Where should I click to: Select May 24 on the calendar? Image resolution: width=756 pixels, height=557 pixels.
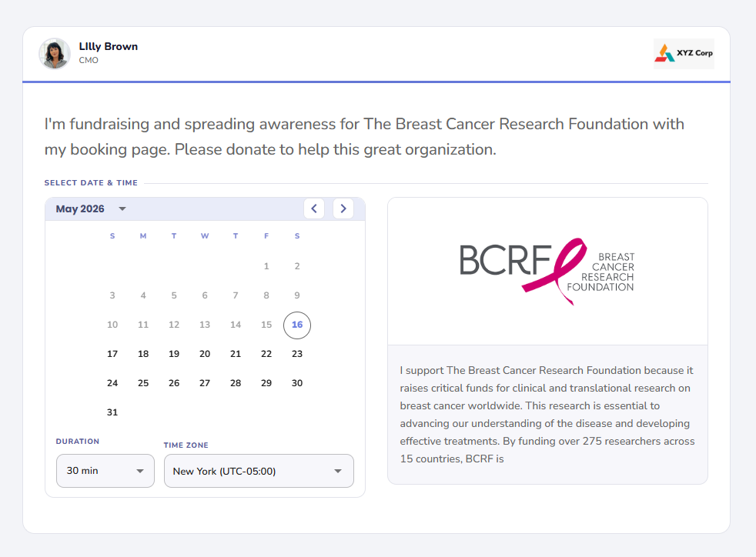pyautogui.click(x=112, y=383)
